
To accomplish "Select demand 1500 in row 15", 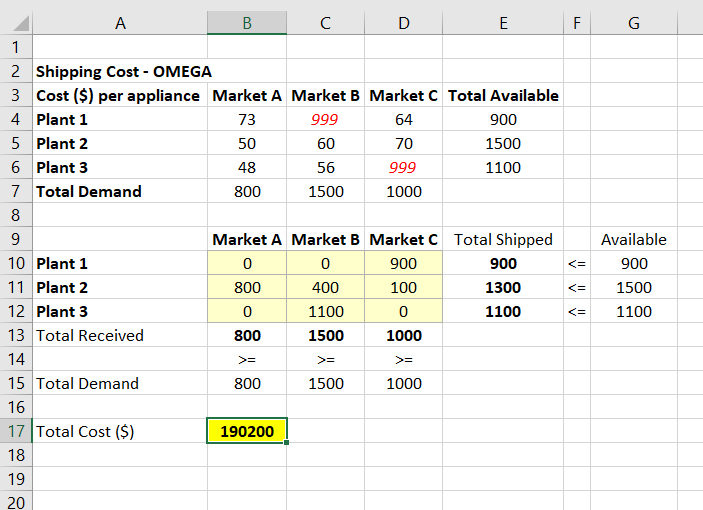I will click(x=325, y=383).
